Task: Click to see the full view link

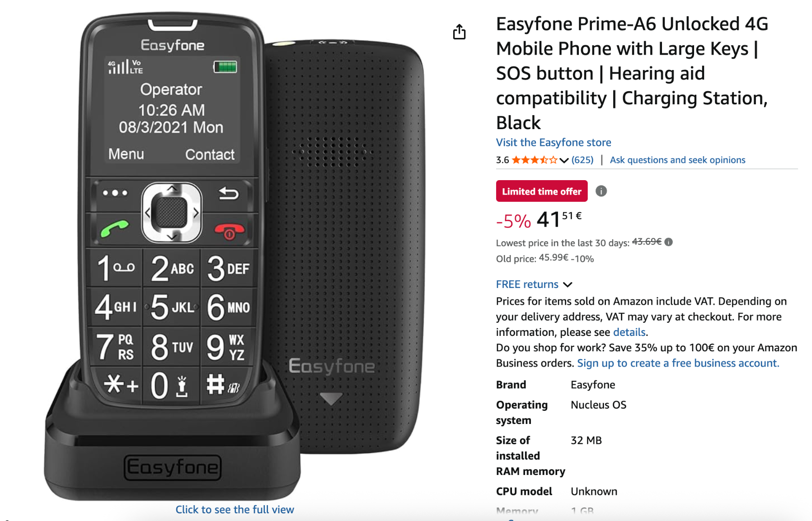Action: click(x=235, y=510)
